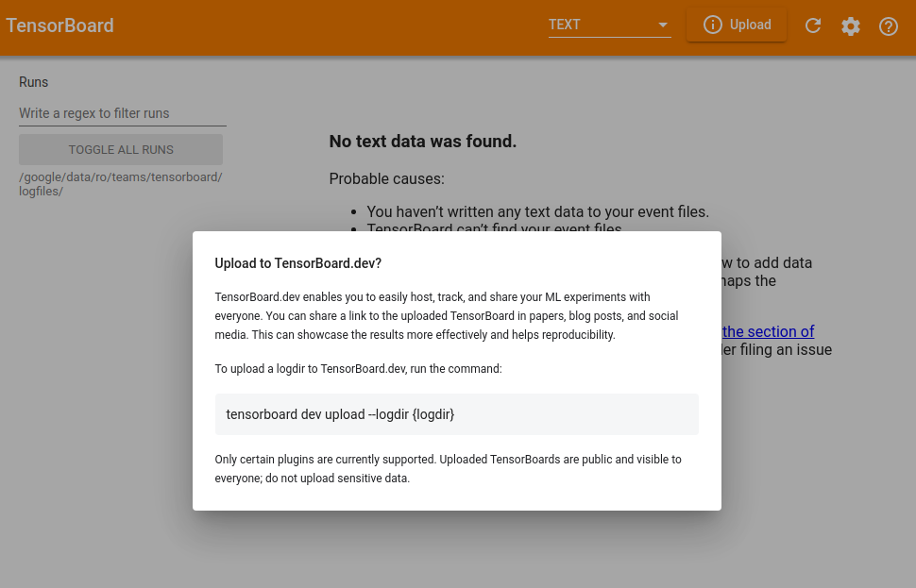Image resolution: width=916 pixels, height=588 pixels.
Task: Select the Runs panel header
Action: coord(33,82)
